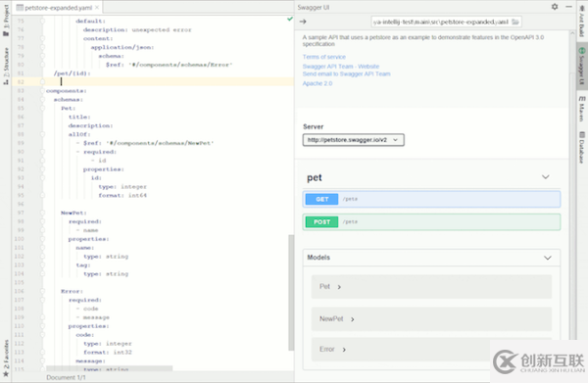Open the Maven tool window
Viewport: 588px width, 383px height.
581,109
